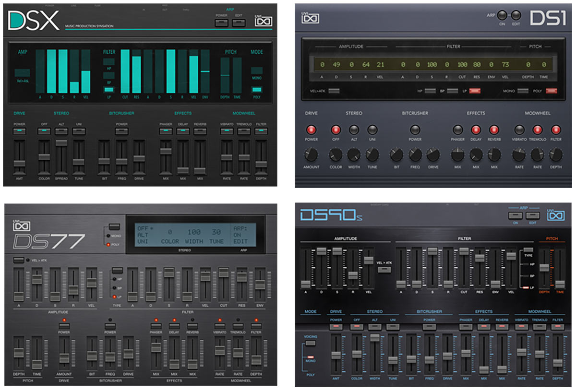576x392 pixels.
Task: Click the DS1 bitcrusher FREQ knob
Action: pos(415,154)
